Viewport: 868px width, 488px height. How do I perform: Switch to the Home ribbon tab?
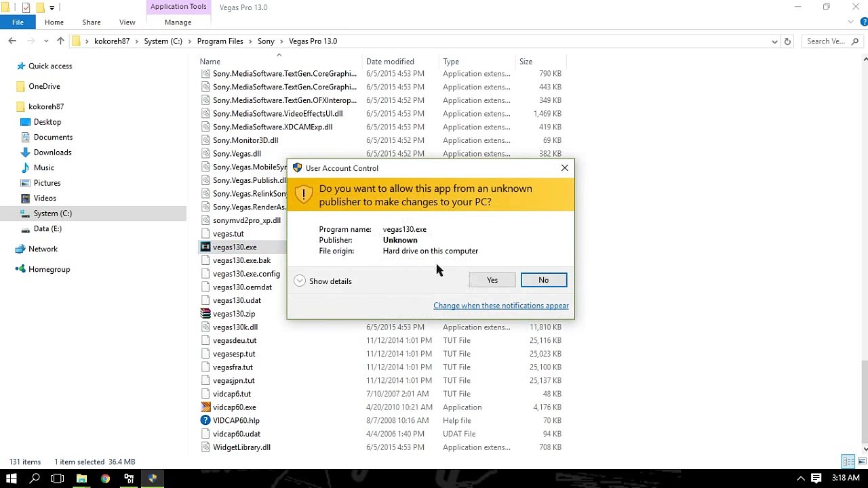(54, 22)
